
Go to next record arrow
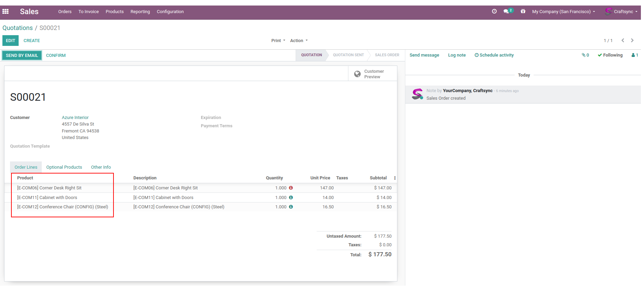(x=632, y=40)
